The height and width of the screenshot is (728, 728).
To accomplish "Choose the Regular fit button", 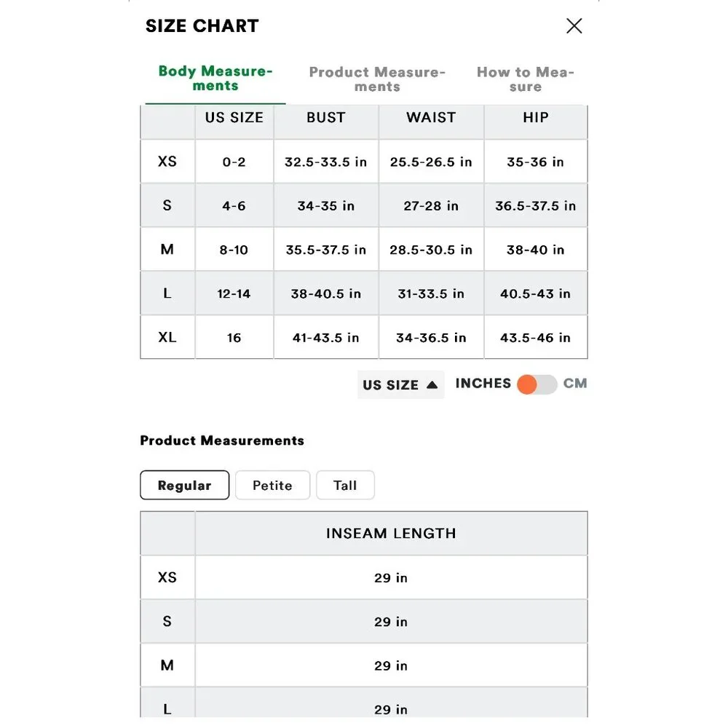I will click(184, 486).
